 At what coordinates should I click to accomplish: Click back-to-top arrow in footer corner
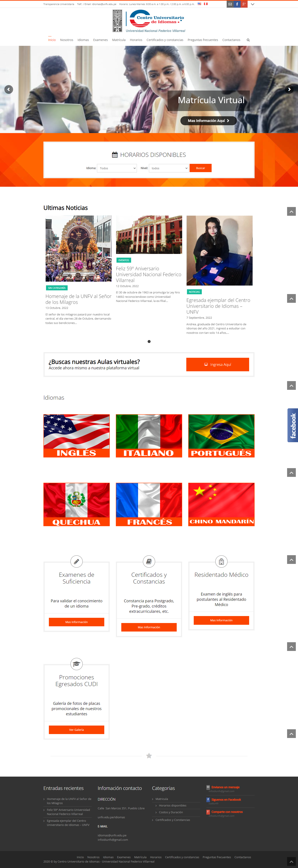pyautogui.click(x=291, y=862)
